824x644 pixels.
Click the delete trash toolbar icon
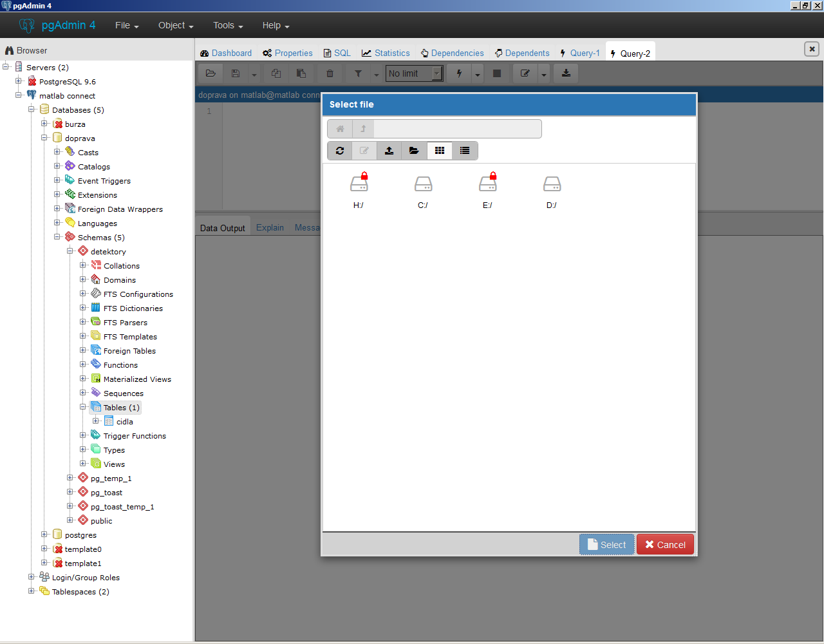point(330,73)
